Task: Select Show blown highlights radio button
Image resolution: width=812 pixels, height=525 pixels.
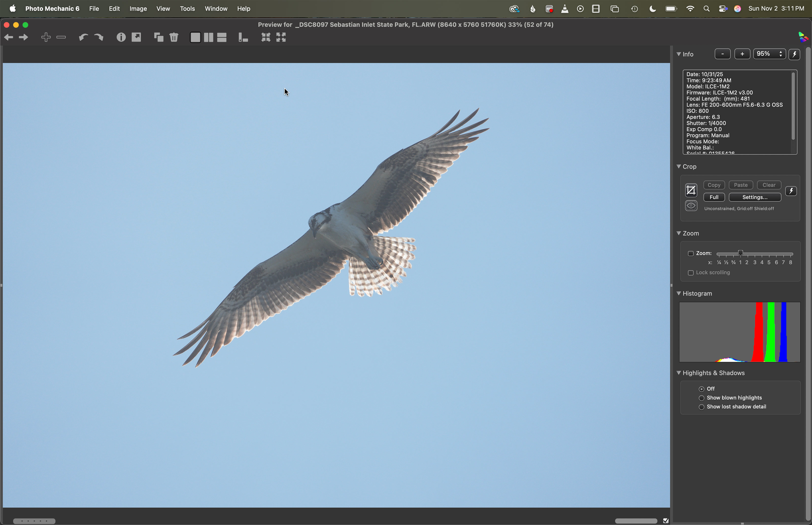Action: (702, 398)
